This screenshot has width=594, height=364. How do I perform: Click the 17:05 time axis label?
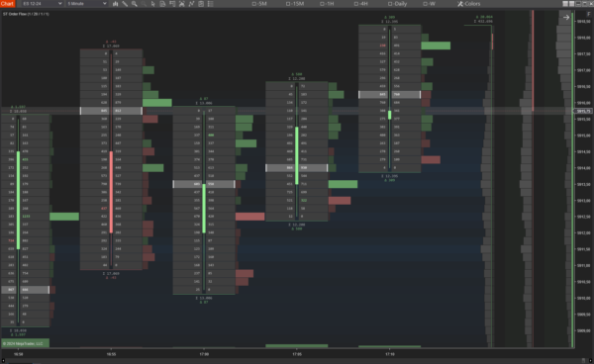coord(297,354)
